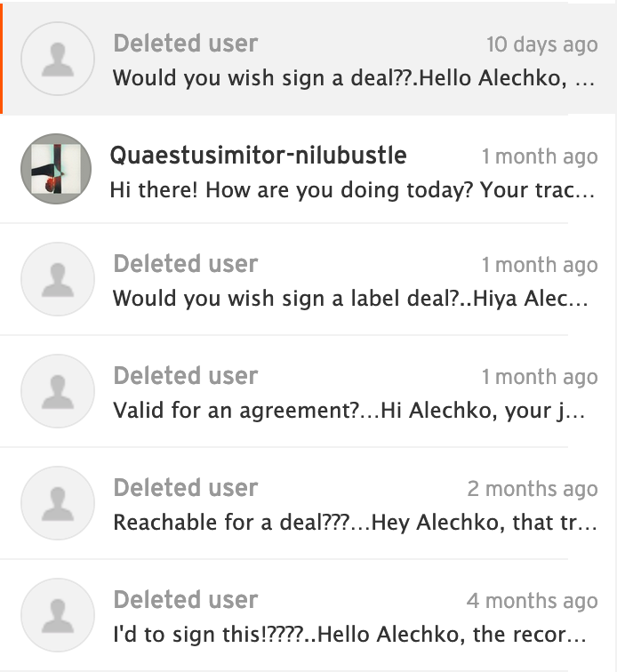Open the "Would you wish sign a deal??" message preview
Screen dimensions: 617x672
(x=352, y=77)
